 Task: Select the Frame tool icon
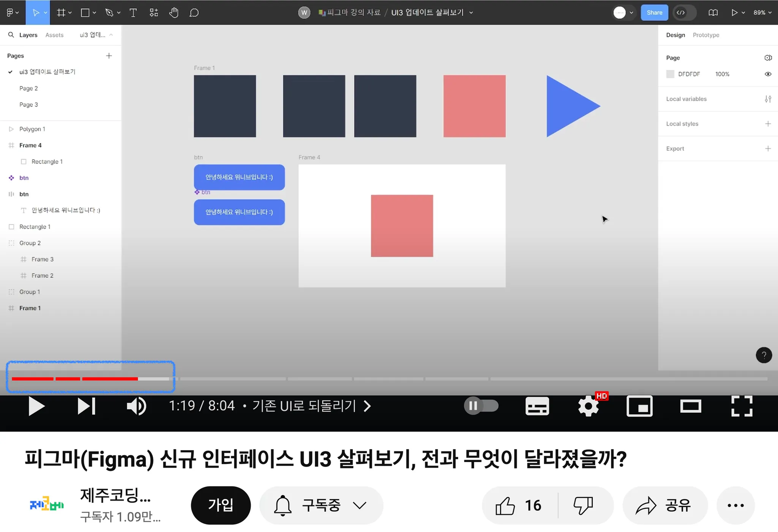pos(61,12)
